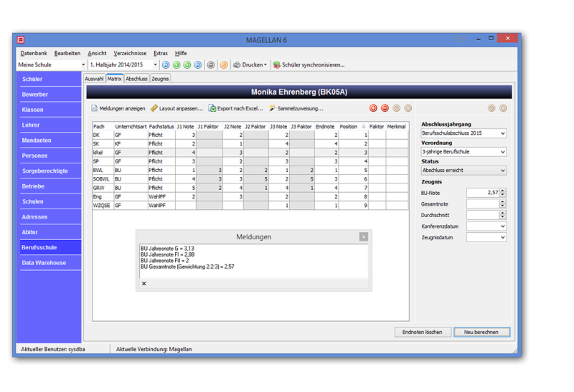Click the red remove (minus) icon above table
The height and width of the screenshot is (392, 574).
tap(385, 108)
